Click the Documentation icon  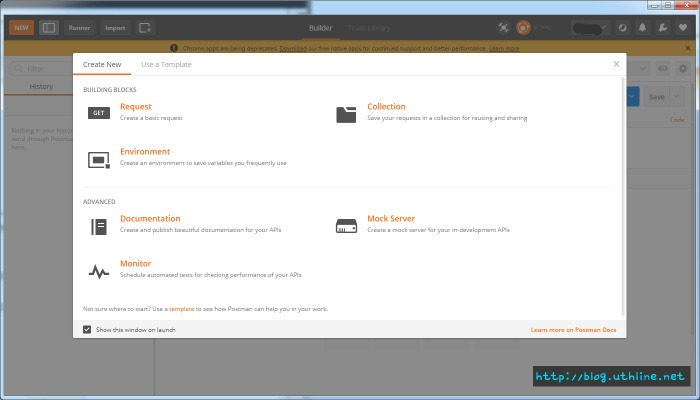coord(99,227)
